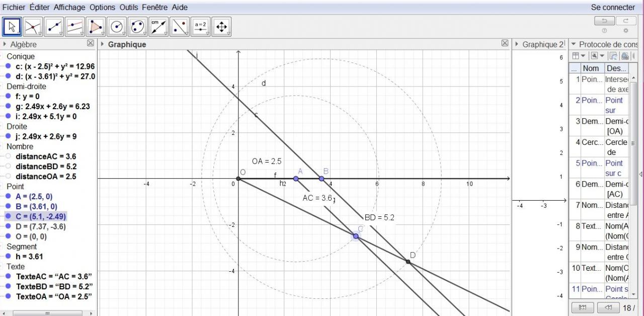Close the Algèbre panel
The image size is (644, 316).
(91, 43)
